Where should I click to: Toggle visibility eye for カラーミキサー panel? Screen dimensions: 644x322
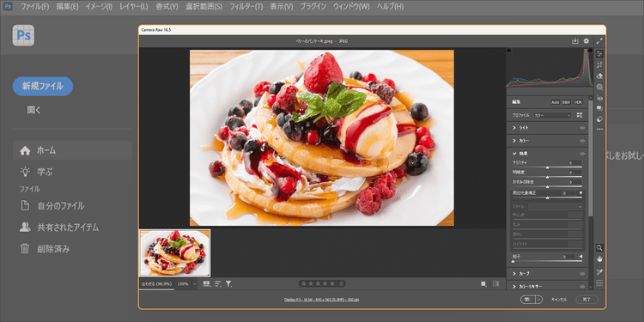(x=582, y=286)
